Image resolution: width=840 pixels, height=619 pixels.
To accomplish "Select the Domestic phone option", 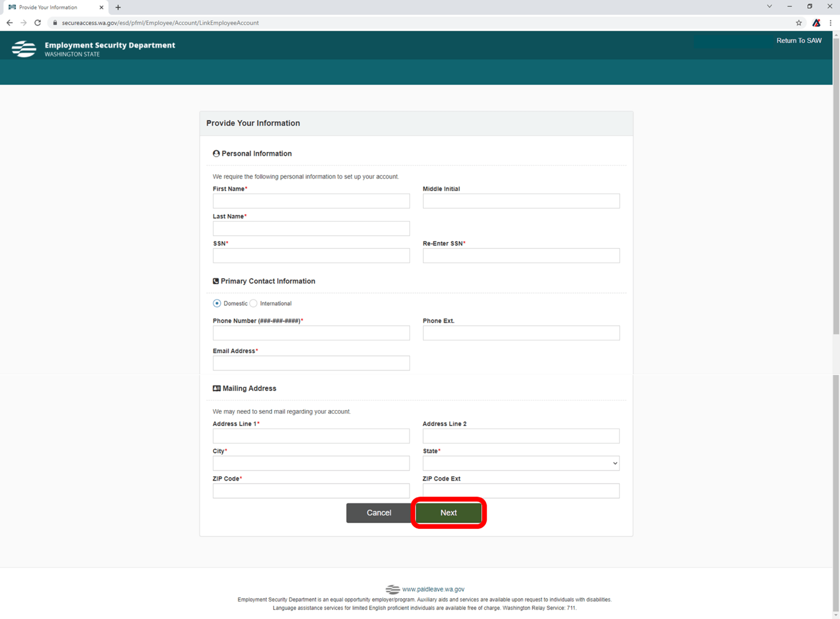I will click(216, 303).
